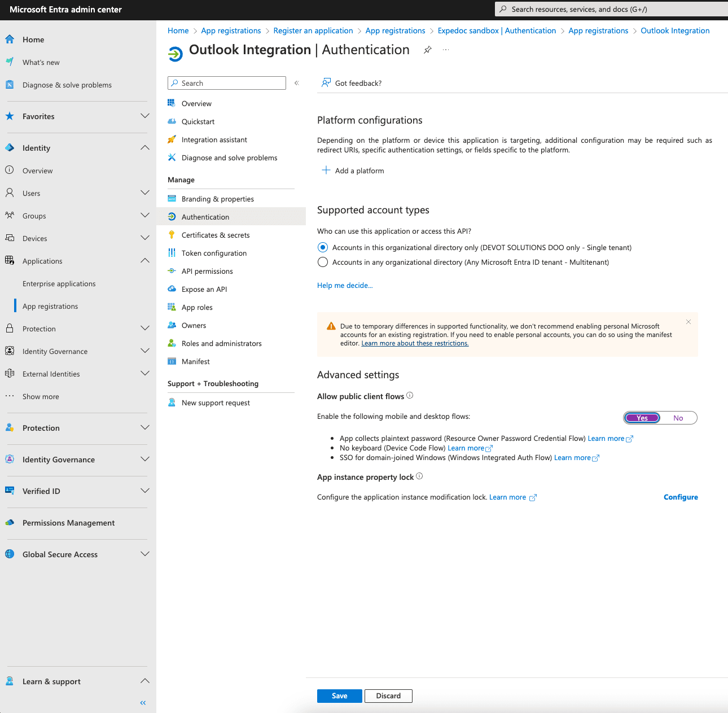The width and height of the screenshot is (728, 713).
Task: Click the Home icon in left sidebar
Action: (x=10, y=40)
